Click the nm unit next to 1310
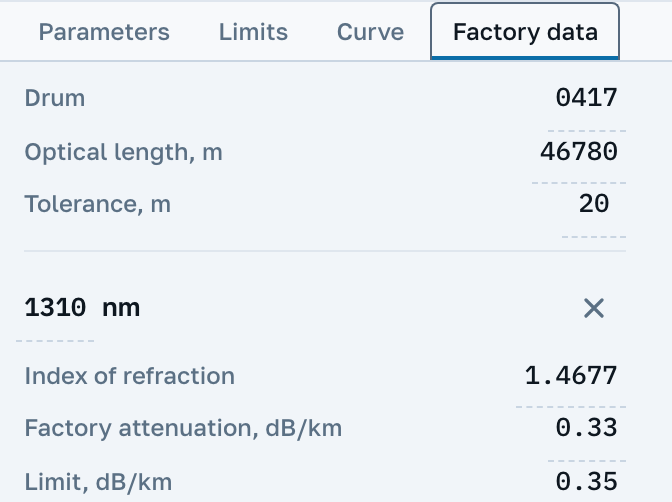Screen dimensions: 672x502 121,308
